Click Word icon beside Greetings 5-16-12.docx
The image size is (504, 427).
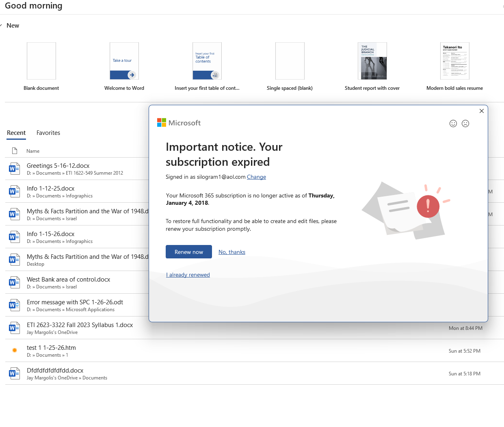pos(14,169)
